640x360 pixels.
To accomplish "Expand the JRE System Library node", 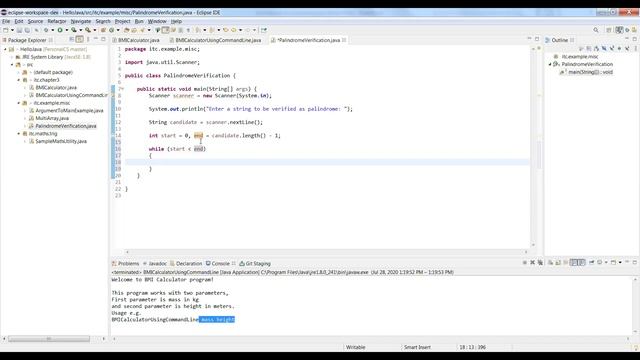I will point(12,57).
